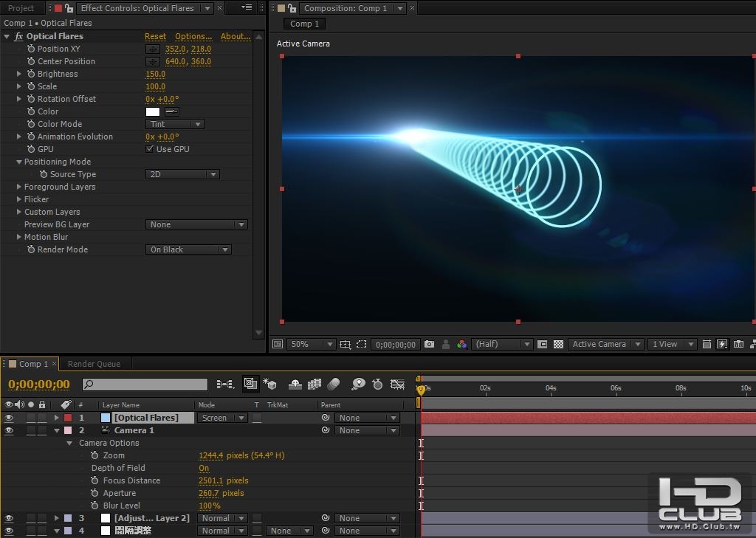The width and height of the screenshot is (756, 538).
Task: Hide the Optical Flares layer
Action: click(9, 418)
